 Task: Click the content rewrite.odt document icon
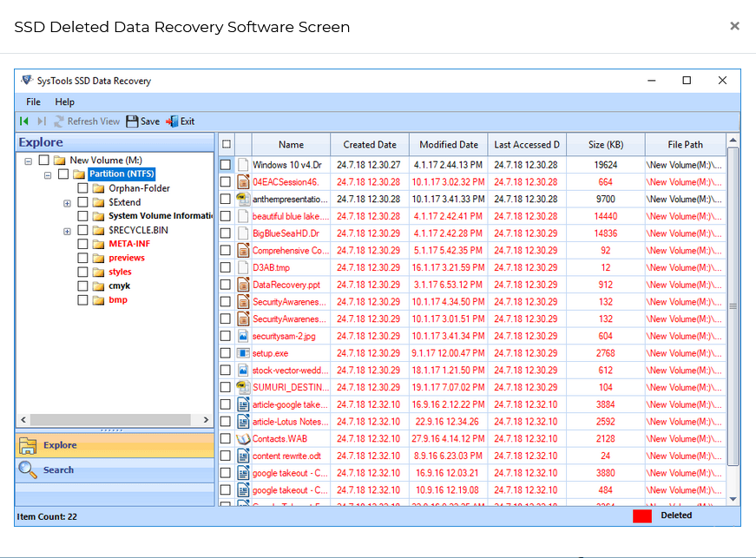tap(244, 456)
